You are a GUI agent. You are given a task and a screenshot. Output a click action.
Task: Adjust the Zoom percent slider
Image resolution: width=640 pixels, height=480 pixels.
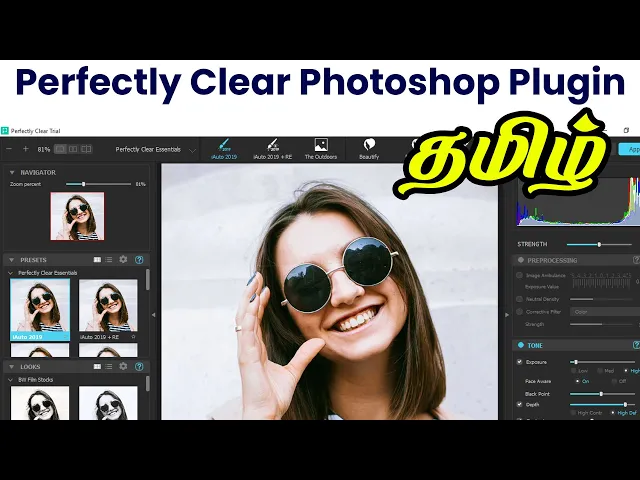click(x=98, y=184)
